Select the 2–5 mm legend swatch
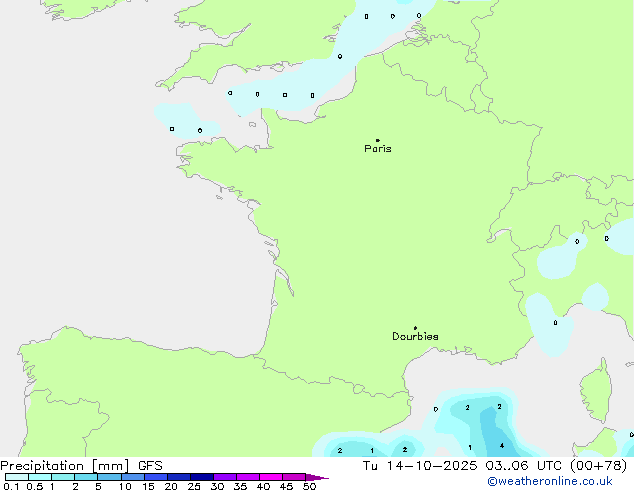The width and height of the screenshot is (634, 490). coord(86,477)
